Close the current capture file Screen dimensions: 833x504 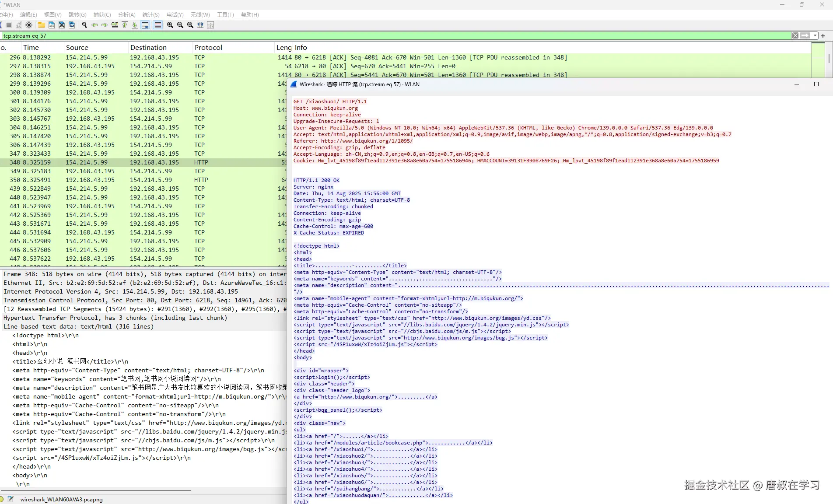click(x=62, y=25)
